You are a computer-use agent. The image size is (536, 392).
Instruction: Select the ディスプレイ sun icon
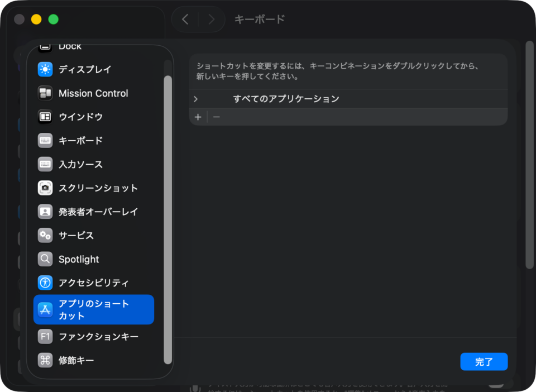(x=45, y=69)
